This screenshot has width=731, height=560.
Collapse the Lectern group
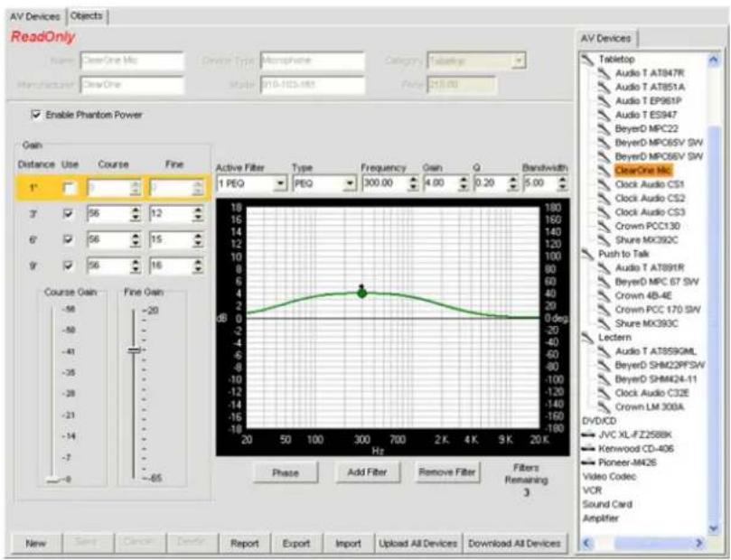587,337
